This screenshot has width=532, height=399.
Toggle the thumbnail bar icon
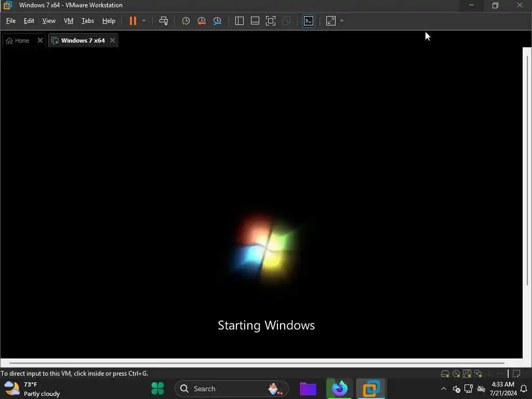[x=255, y=21]
